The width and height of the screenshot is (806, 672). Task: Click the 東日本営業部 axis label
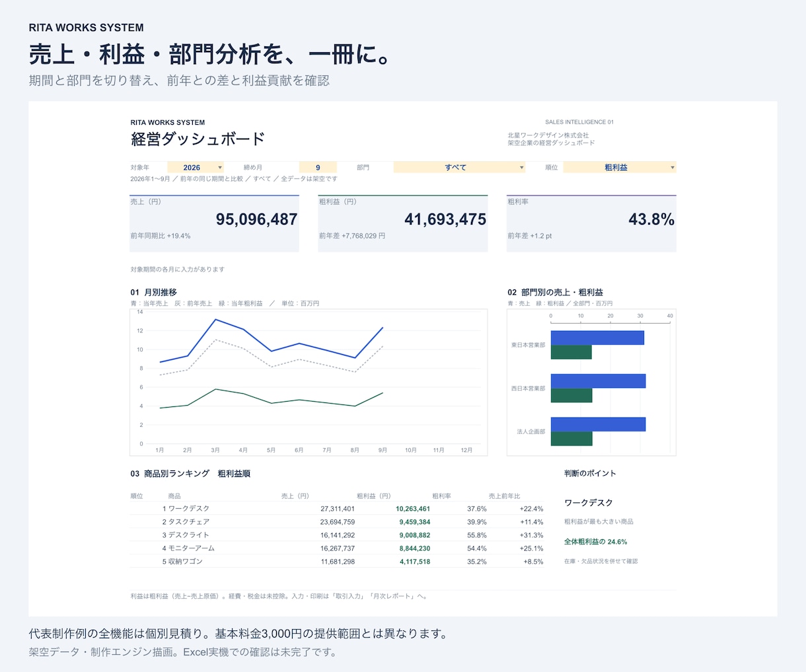click(x=528, y=345)
